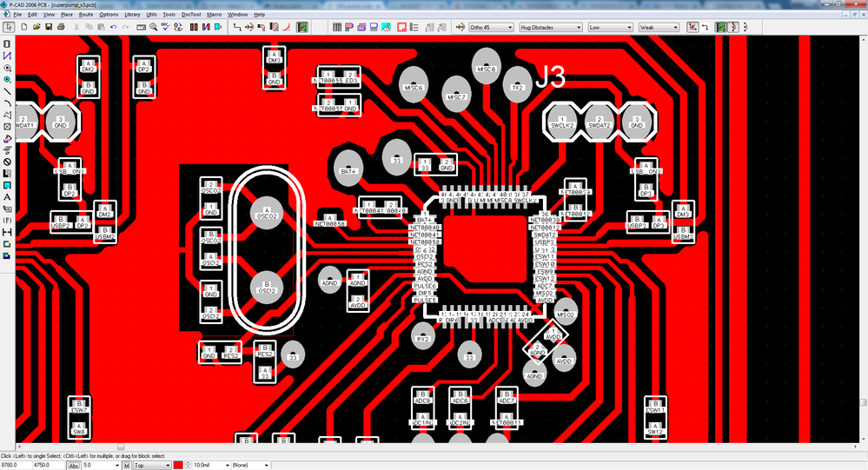Activate the zoom magnifier tool

153,27
